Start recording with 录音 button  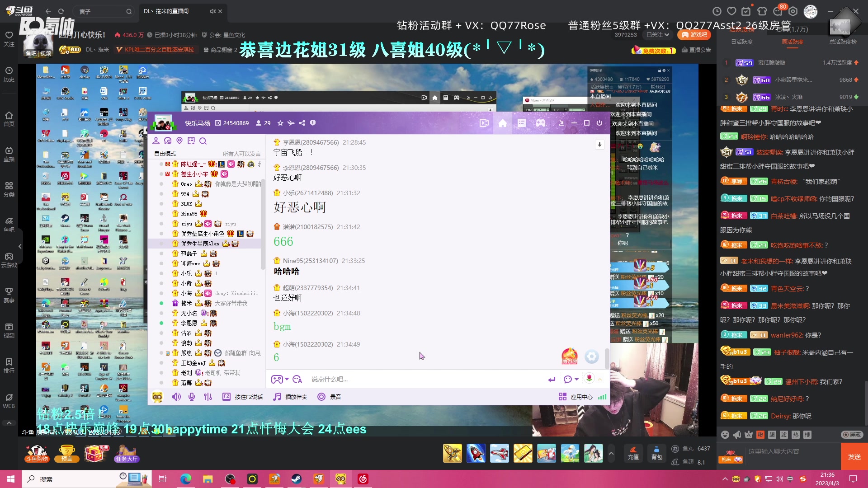click(330, 397)
